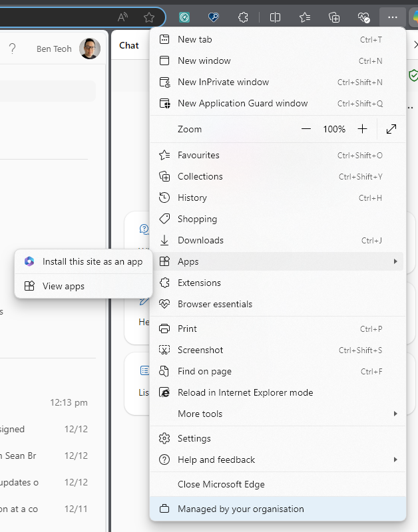Expand the More tools submenu
This screenshot has width=418, height=532.
278,414
